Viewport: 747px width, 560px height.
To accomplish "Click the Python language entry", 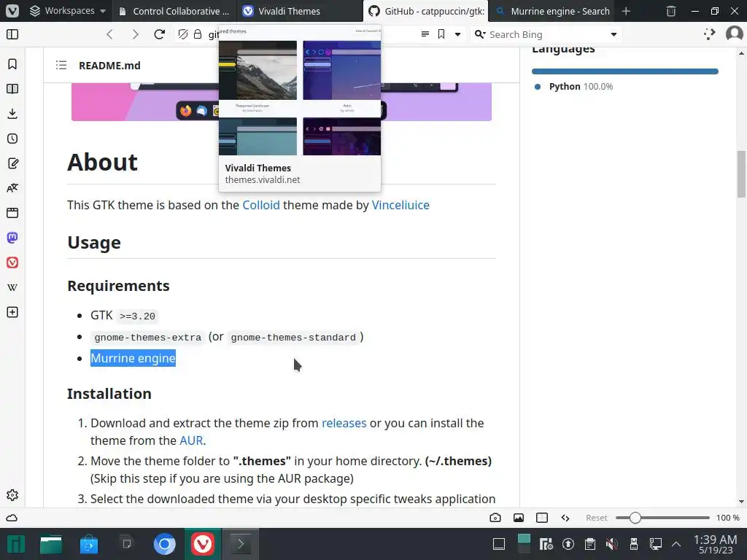I will tap(574, 87).
